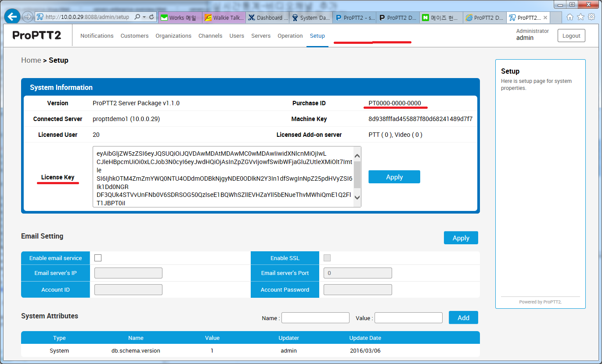The height and width of the screenshot is (364, 602).
Task: Click the browser forward arrow button
Action: [28, 17]
